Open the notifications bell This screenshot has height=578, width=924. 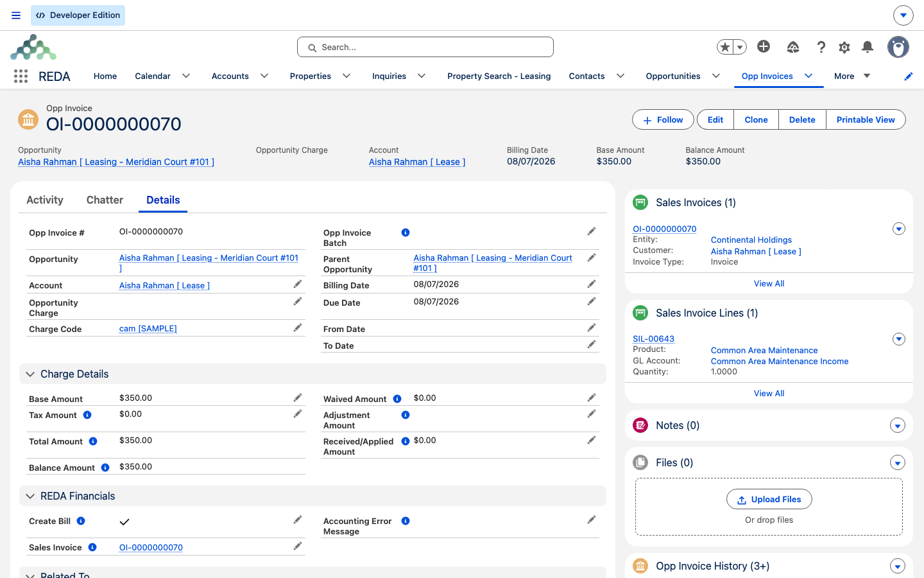click(x=868, y=47)
